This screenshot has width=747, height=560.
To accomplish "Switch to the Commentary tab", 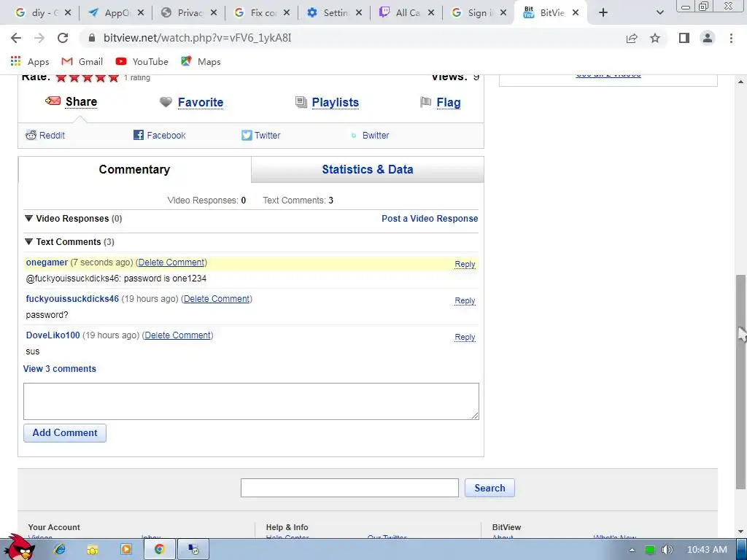I will tap(134, 169).
